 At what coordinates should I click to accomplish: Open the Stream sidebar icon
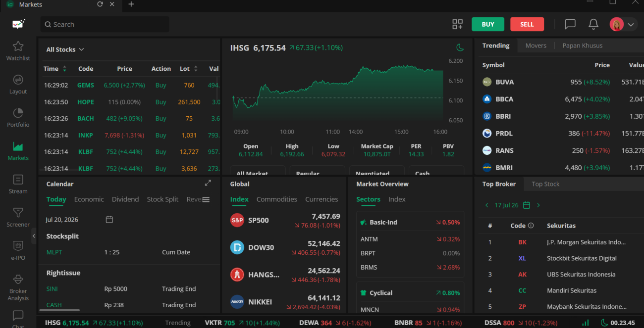pyautogui.click(x=18, y=180)
